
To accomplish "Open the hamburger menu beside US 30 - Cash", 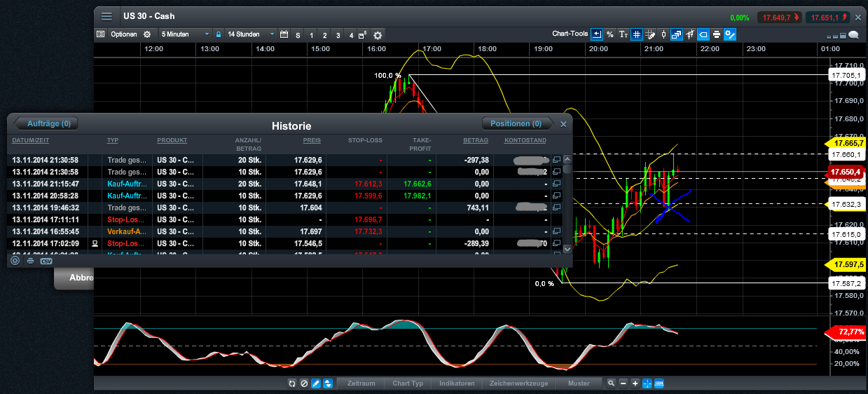I will pos(106,16).
